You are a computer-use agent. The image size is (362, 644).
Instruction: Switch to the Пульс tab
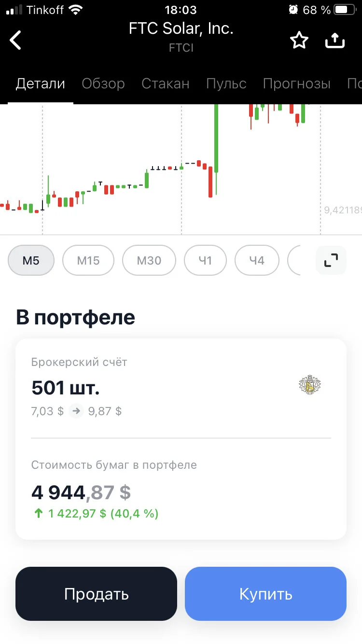pos(226,84)
